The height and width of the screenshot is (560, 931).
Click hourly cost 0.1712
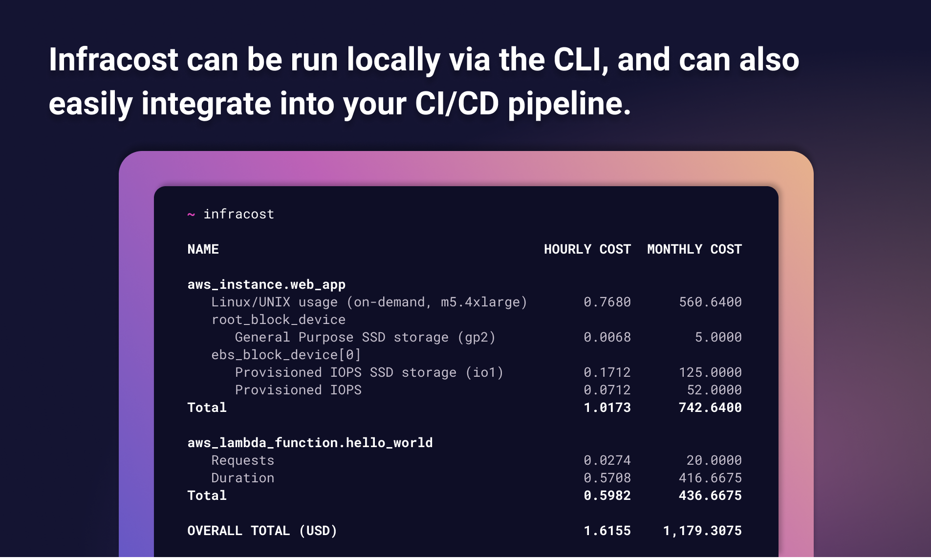(x=607, y=372)
